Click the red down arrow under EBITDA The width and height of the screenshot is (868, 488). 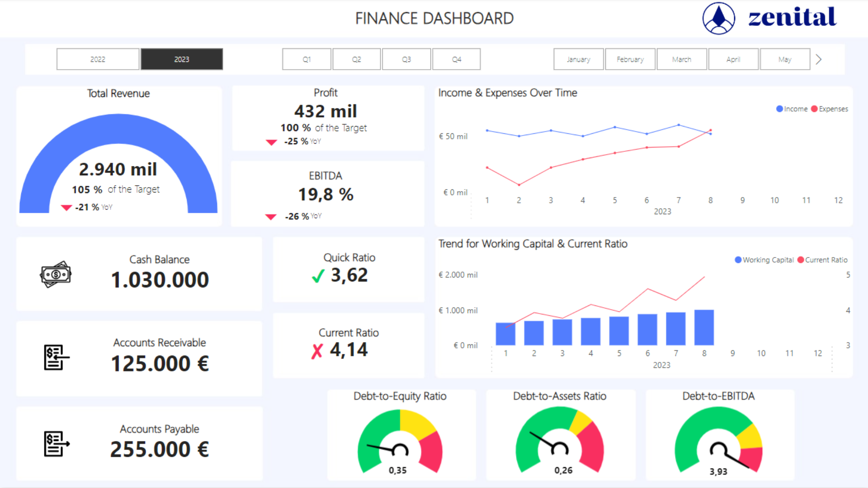point(271,217)
